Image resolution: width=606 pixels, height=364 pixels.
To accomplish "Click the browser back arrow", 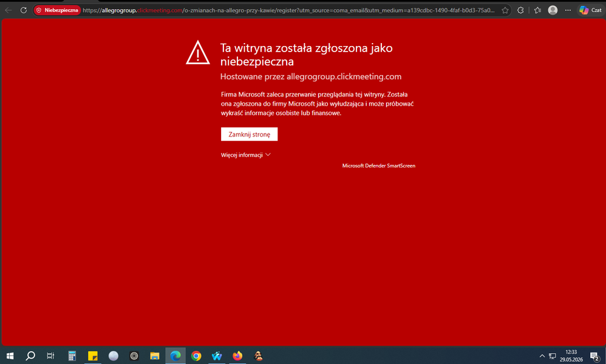I will coord(8,10).
